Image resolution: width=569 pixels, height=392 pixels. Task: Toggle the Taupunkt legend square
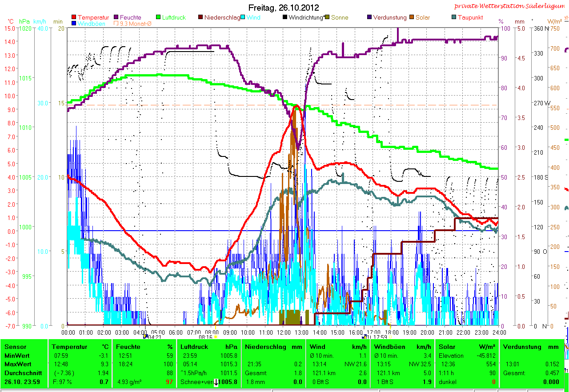(x=454, y=18)
